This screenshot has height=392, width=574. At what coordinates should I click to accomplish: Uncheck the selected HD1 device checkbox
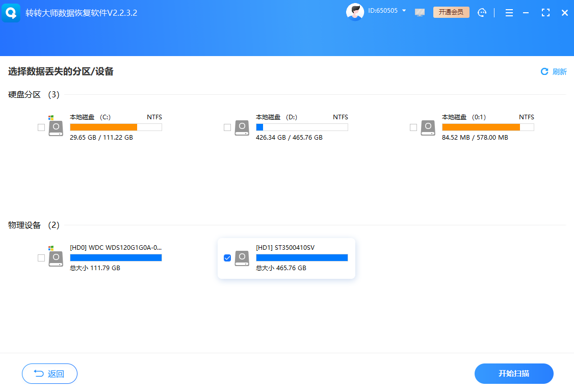[227, 258]
